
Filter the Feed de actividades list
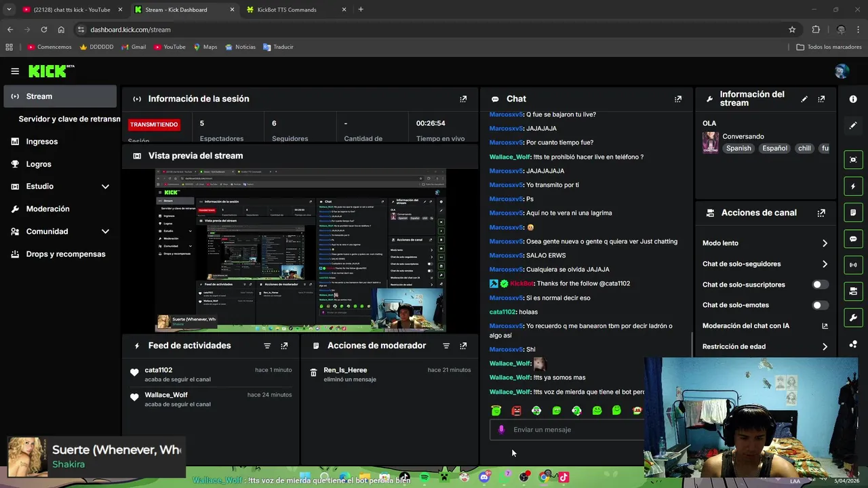pos(267,346)
